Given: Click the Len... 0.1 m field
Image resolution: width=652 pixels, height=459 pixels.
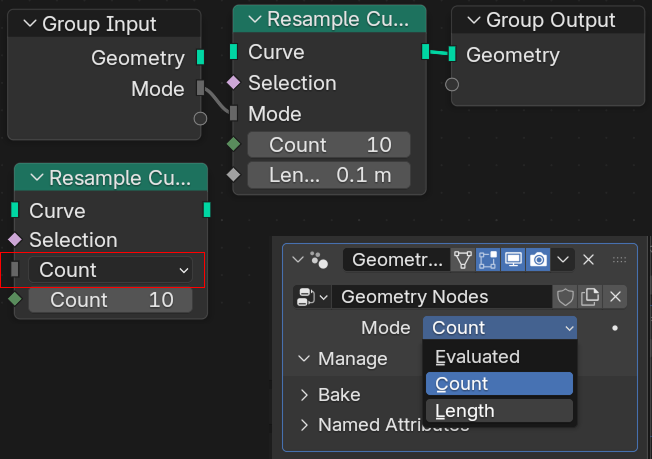Looking at the screenshot, I should 328,176.
